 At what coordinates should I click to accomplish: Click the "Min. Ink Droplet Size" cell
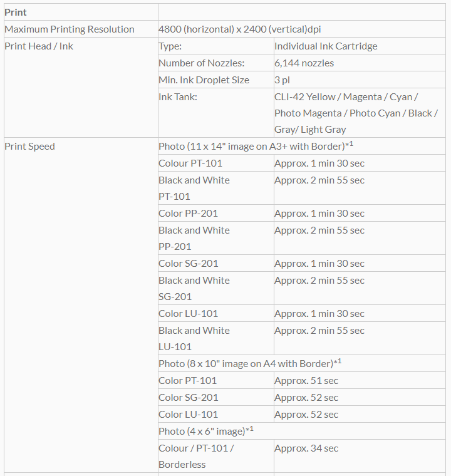pyautogui.click(x=204, y=80)
